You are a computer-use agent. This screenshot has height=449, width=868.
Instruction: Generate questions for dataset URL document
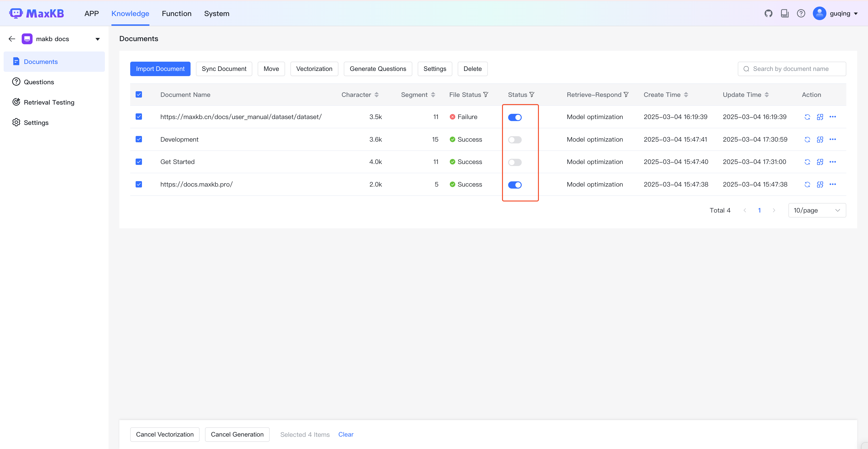tap(820, 117)
